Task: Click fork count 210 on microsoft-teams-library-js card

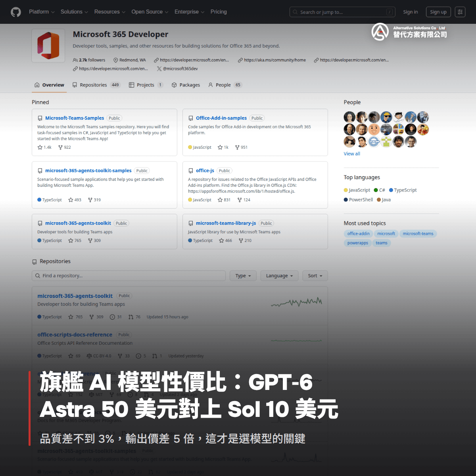Action: click(x=245, y=240)
